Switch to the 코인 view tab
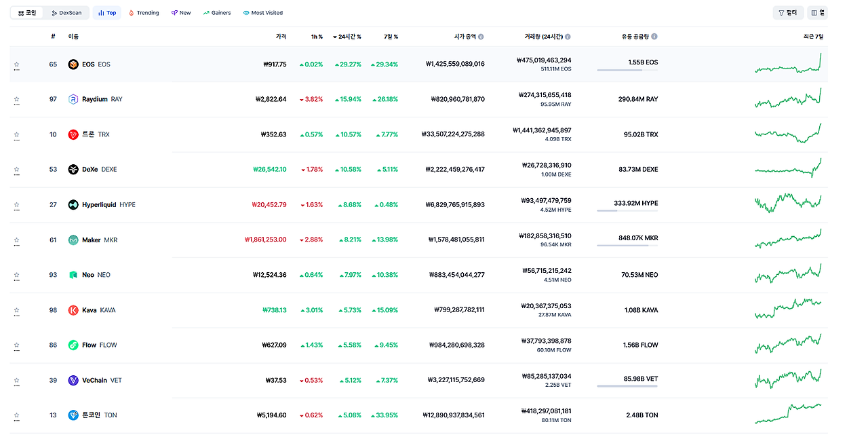This screenshot has width=868, height=435. (27, 13)
